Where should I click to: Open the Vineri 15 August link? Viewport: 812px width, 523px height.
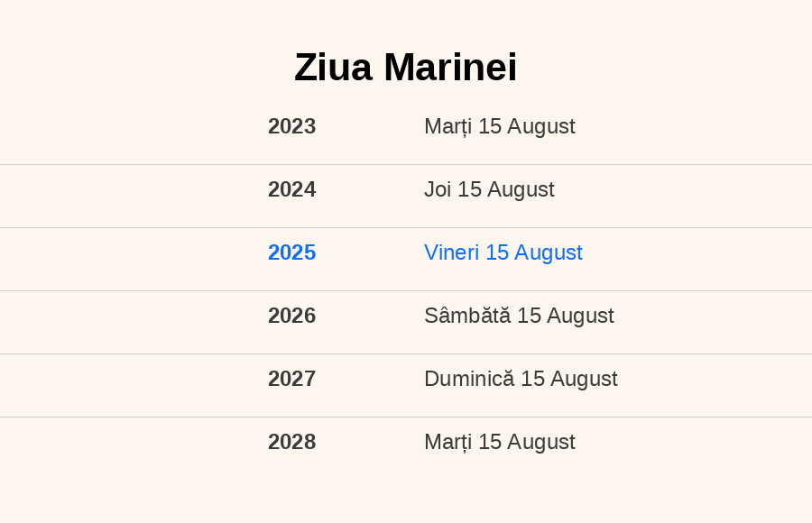point(503,252)
